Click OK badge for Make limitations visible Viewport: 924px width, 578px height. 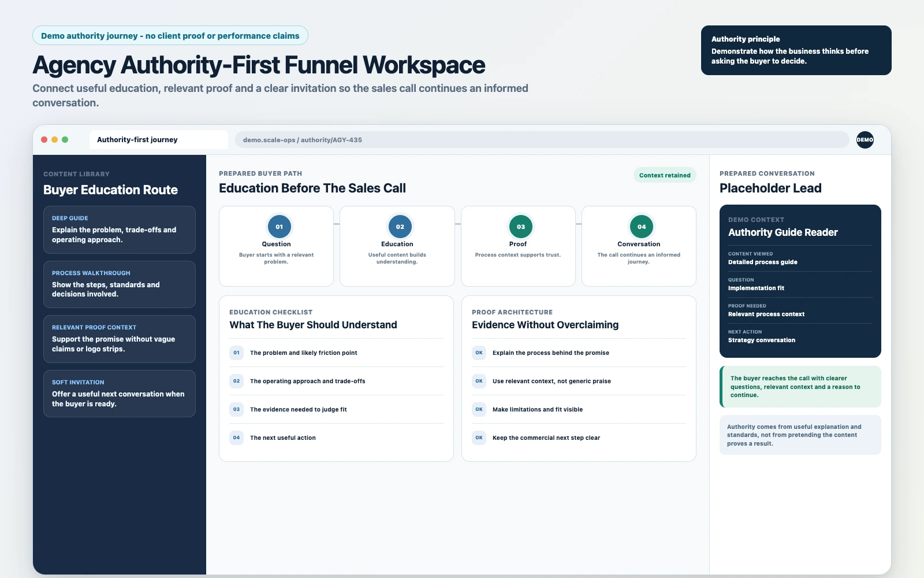[x=479, y=409]
